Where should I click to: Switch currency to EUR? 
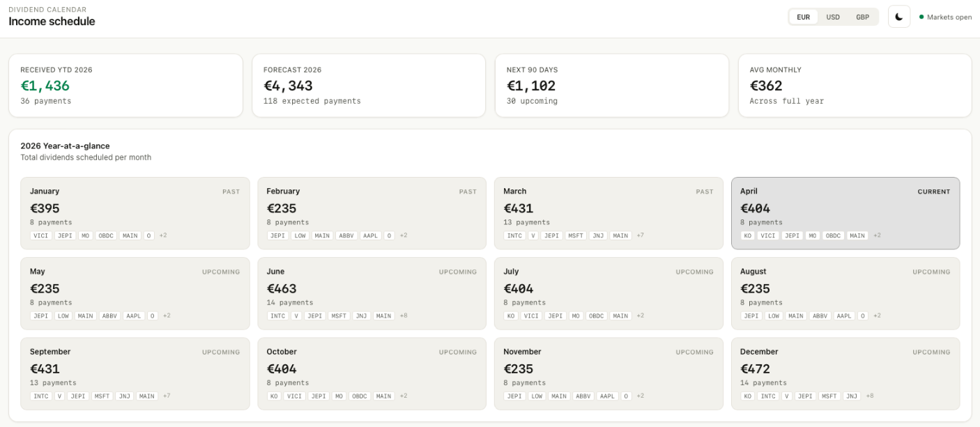pyautogui.click(x=803, y=17)
